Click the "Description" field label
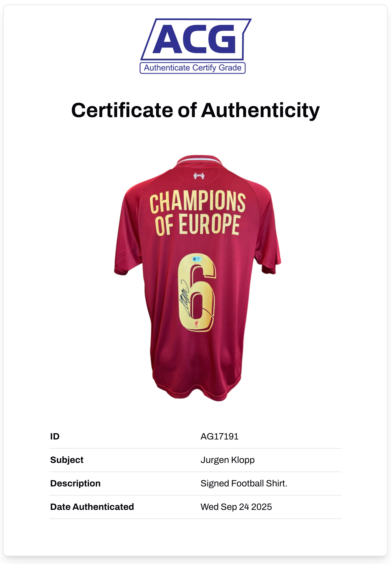392x564 pixels. pyautogui.click(x=75, y=483)
